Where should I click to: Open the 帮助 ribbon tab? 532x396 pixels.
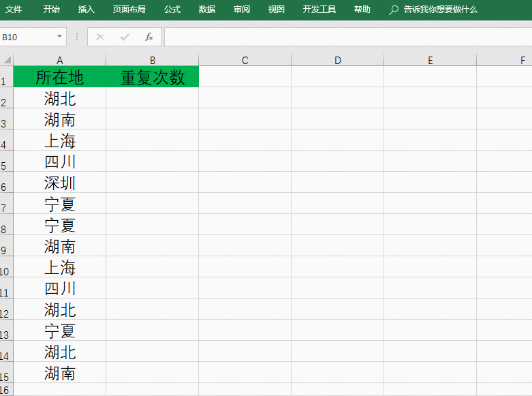362,9
